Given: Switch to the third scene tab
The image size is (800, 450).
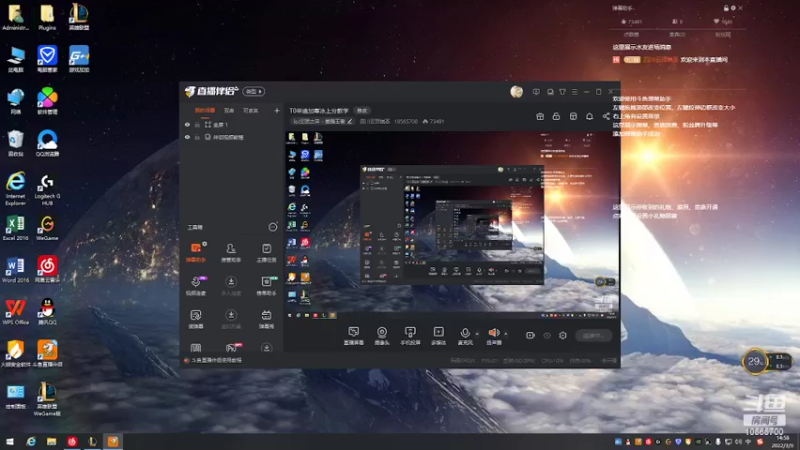Looking at the screenshot, I should point(251,110).
